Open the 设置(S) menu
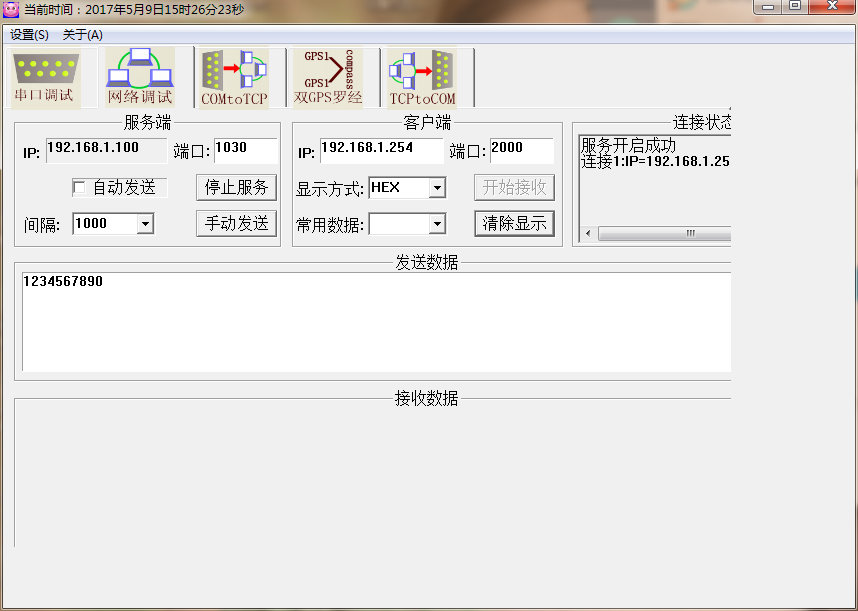This screenshot has height=611, width=858. coord(29,35)
